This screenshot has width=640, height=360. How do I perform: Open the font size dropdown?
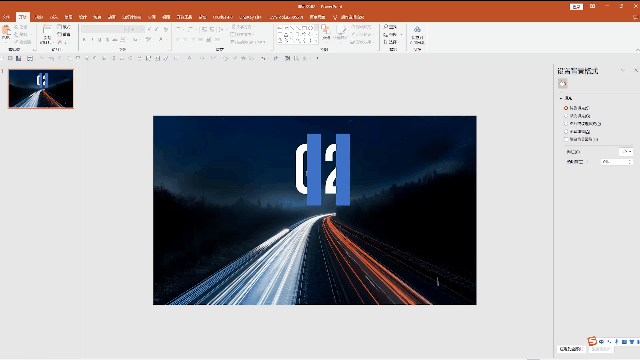(142, 29)
